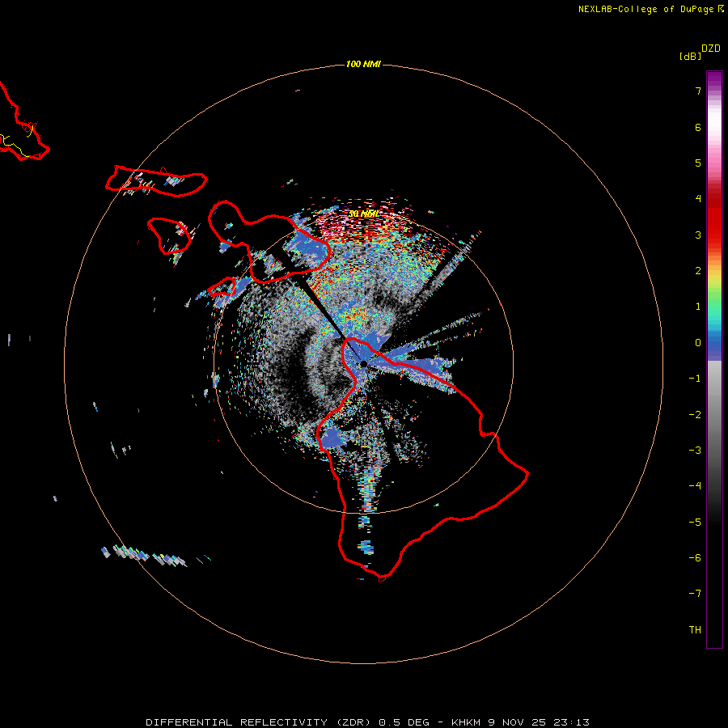Click the TH threshold label on colorbar
The image size is (728, 728).
coord(695,630)
